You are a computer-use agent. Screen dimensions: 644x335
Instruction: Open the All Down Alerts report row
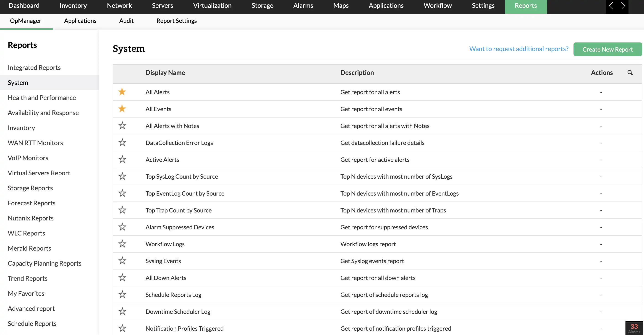[166, 278]
